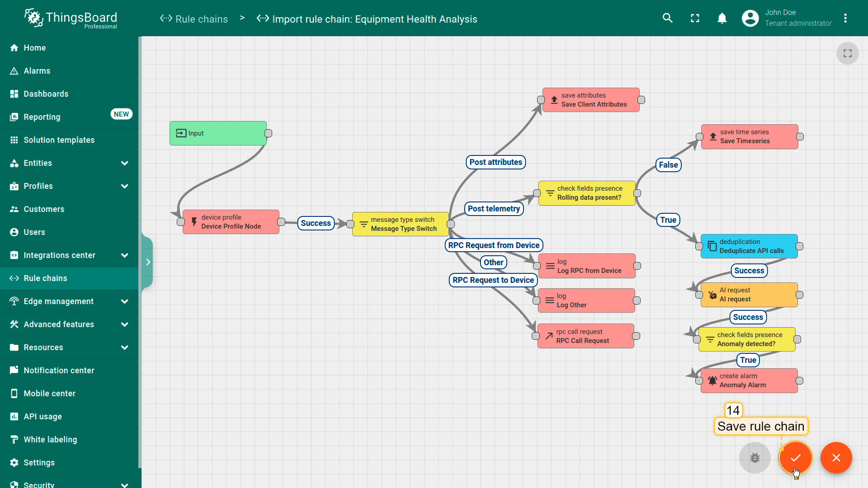This screenshot has width=868, height=488.
Task: Click the bell icon on Anomaly Alarm node
Action: click(x=712, y=380)
